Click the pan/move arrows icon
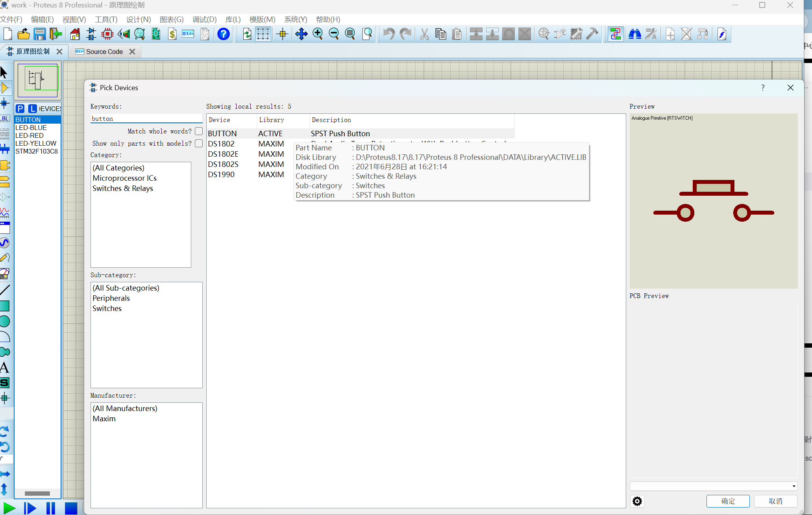The width and height of the screenshot is (812, 515). point(301,34)
